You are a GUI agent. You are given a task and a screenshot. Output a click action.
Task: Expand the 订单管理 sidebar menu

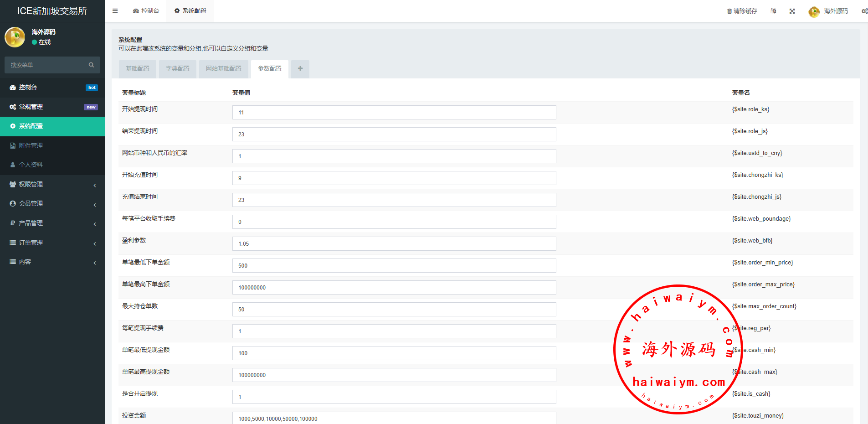[x=52, y=243]
